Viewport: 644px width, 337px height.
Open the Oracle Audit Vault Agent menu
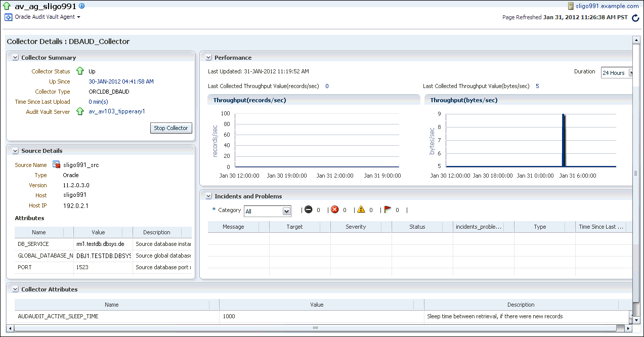48,17
